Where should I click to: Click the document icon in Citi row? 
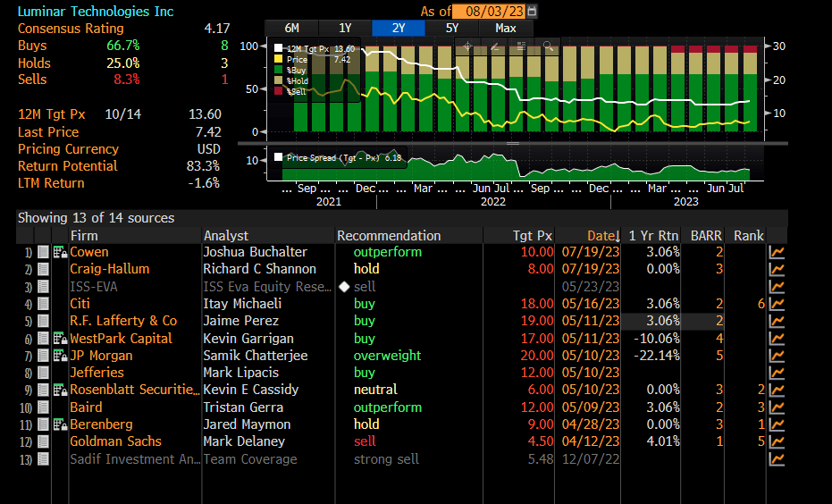(x=43, y=304)
